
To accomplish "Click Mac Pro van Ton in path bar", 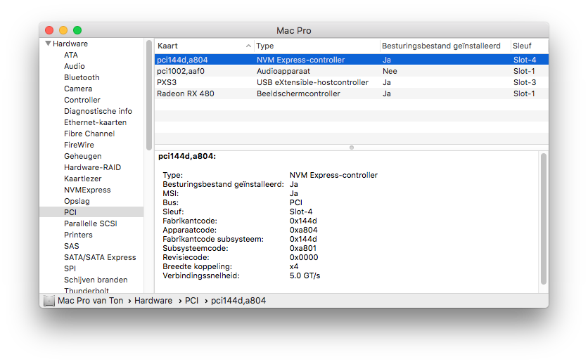I will point(90,301).
